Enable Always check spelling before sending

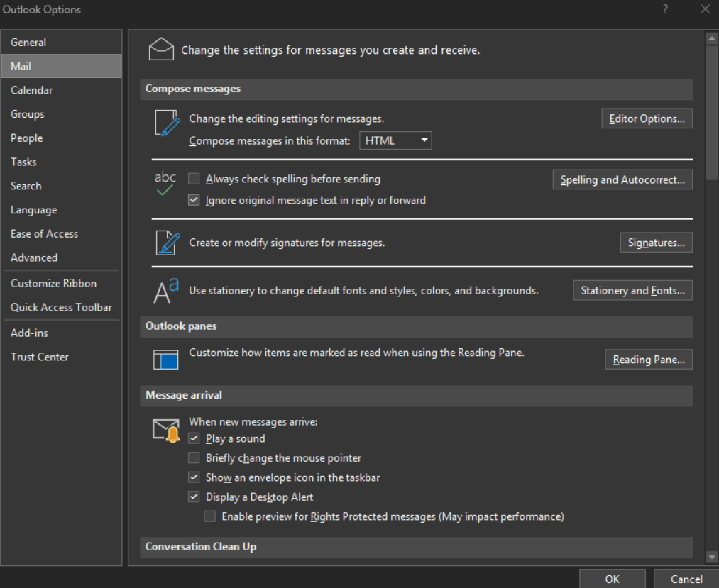[194, 178]
